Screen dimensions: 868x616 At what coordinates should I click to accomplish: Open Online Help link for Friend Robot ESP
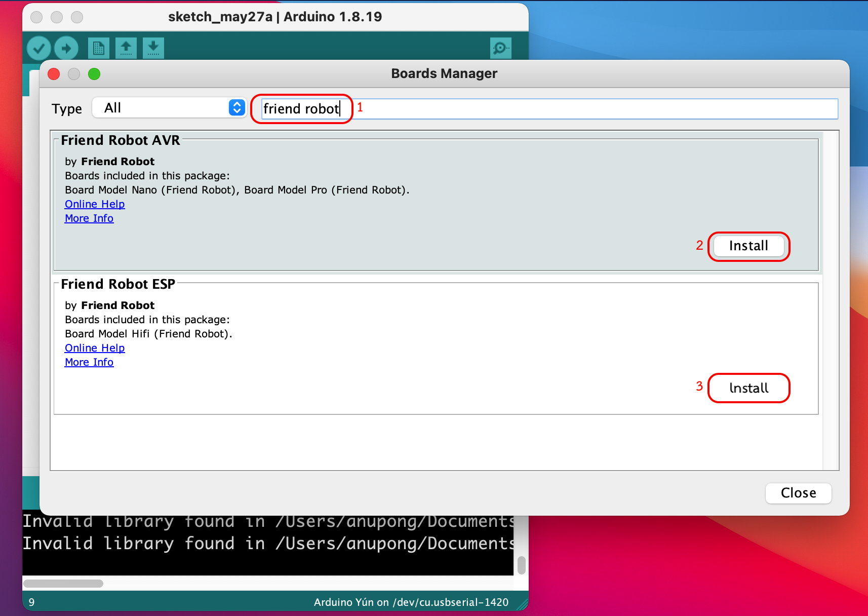tap(95, 348)
